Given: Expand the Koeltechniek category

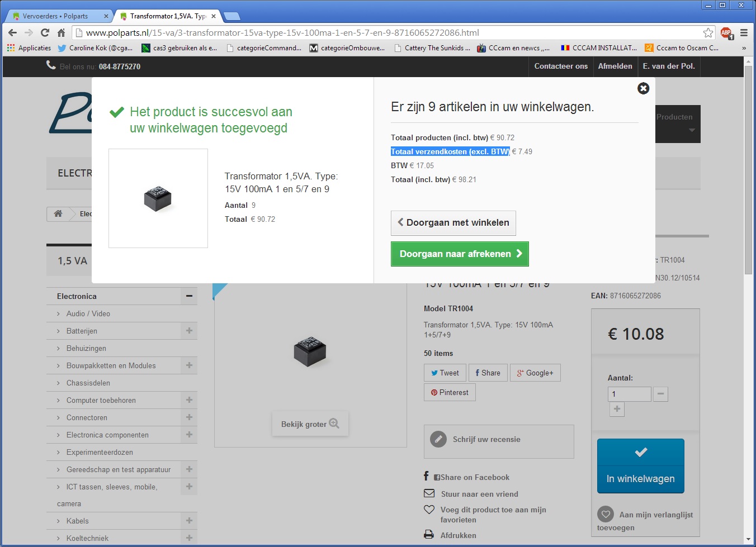Looking at the screenshot, I should click(x=189, y=538).
